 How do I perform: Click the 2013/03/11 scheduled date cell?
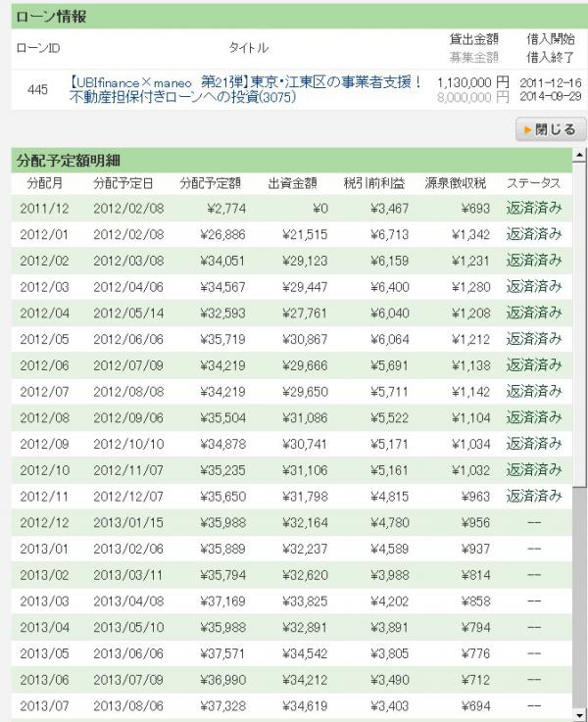pyautogui.click(x=128, y=575)
